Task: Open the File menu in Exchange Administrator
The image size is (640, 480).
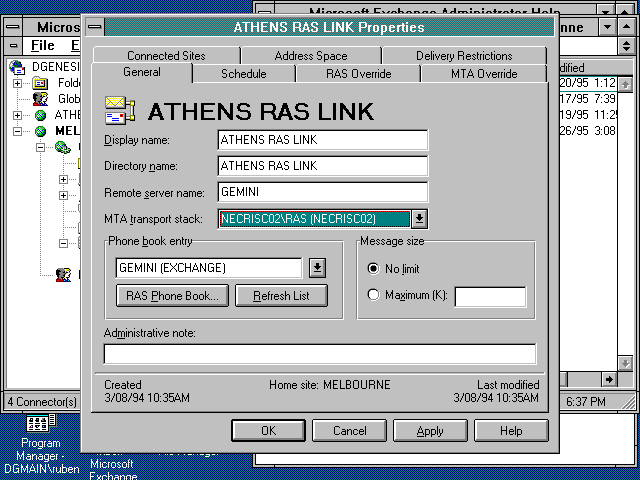Action: (42, 45)
